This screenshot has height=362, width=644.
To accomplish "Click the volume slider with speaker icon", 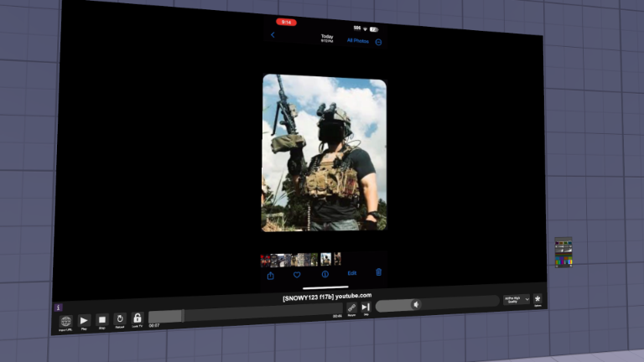I will tap(436, 304).
